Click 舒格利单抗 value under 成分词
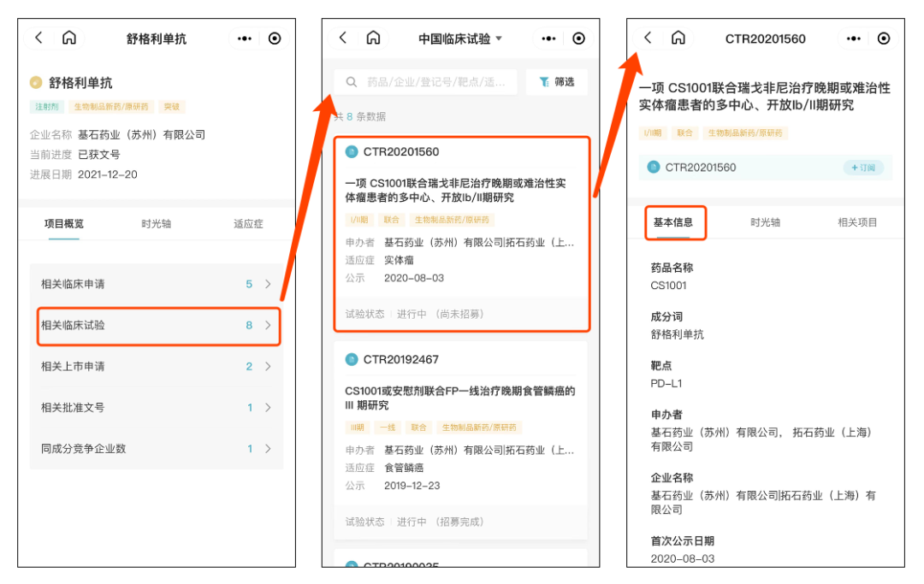924x584 pixels. click(x=677, y=334)
